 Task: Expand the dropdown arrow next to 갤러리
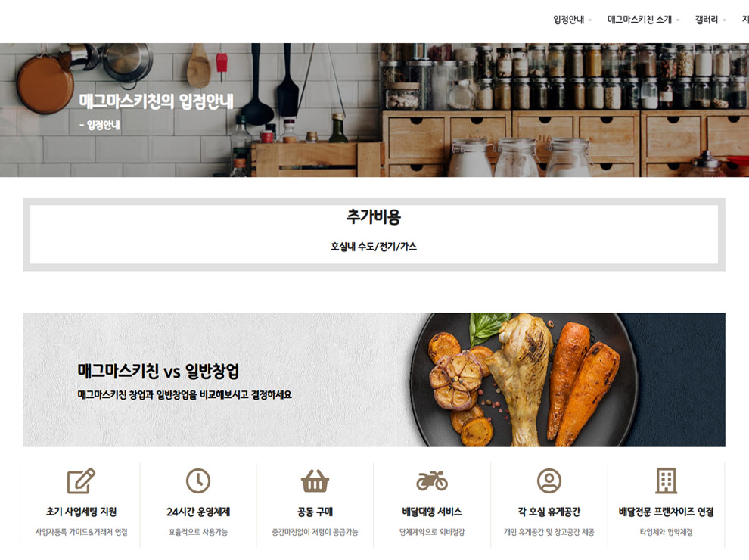tap(724, 20)
